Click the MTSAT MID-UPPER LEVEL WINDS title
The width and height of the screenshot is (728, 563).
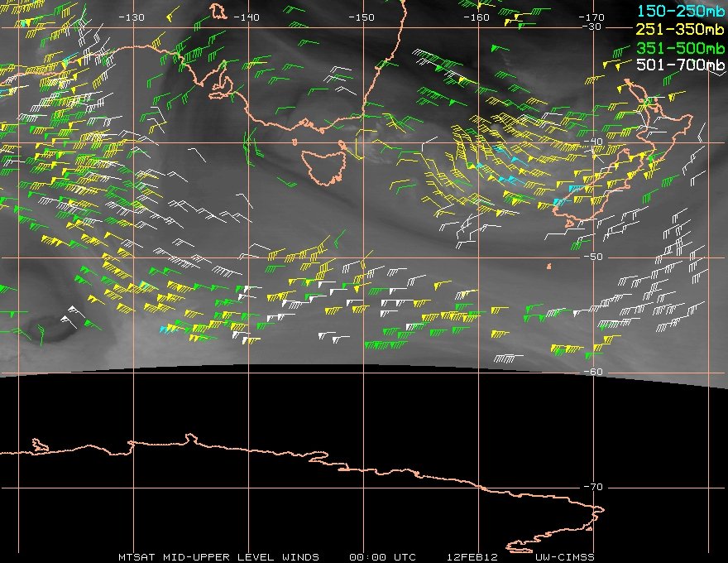coord(218,557)
